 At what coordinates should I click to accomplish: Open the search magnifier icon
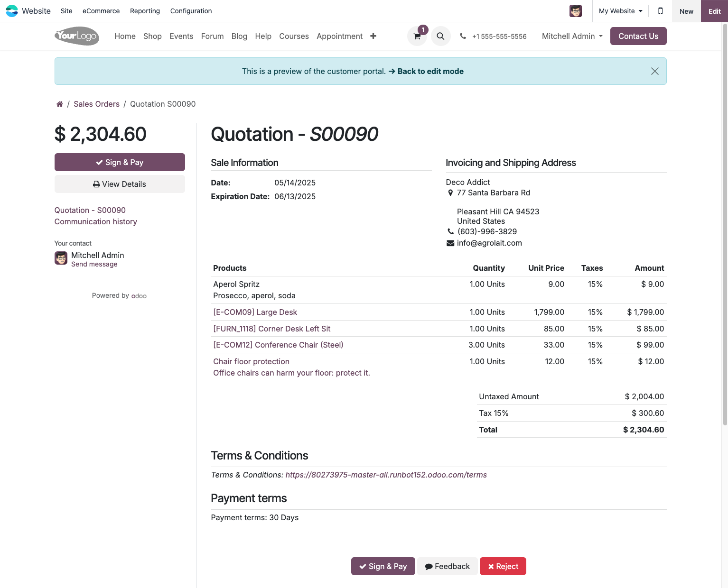(x=440, y=36)
